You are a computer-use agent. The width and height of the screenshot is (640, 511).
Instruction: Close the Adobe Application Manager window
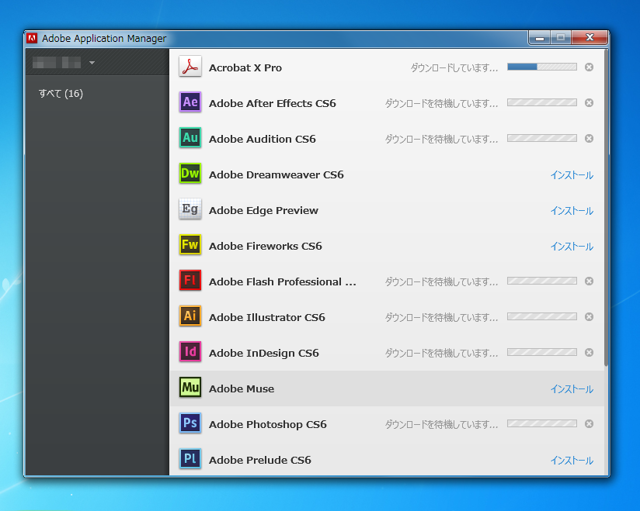coord(590,38)
